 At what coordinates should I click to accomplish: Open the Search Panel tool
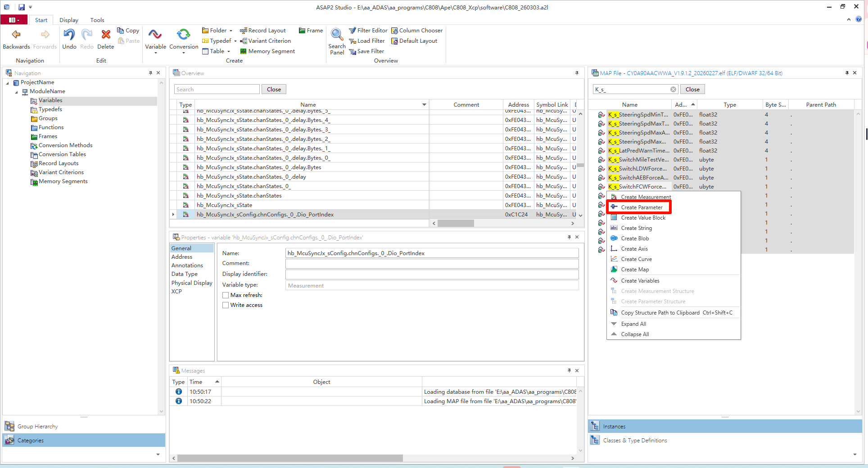pos(337,35)
